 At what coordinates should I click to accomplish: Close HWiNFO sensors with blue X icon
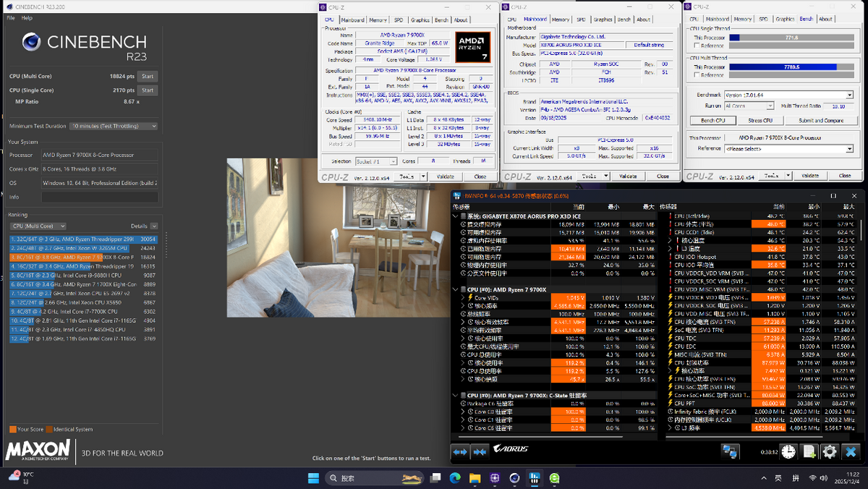point(851,451)
